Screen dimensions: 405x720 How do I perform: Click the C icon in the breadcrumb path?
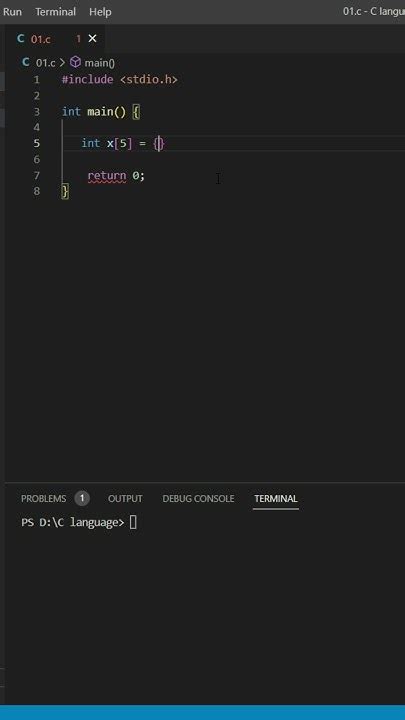26,62
